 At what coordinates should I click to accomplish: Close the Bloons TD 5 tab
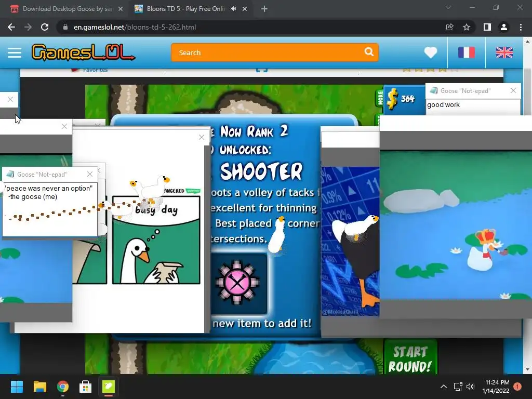(245, 9)
